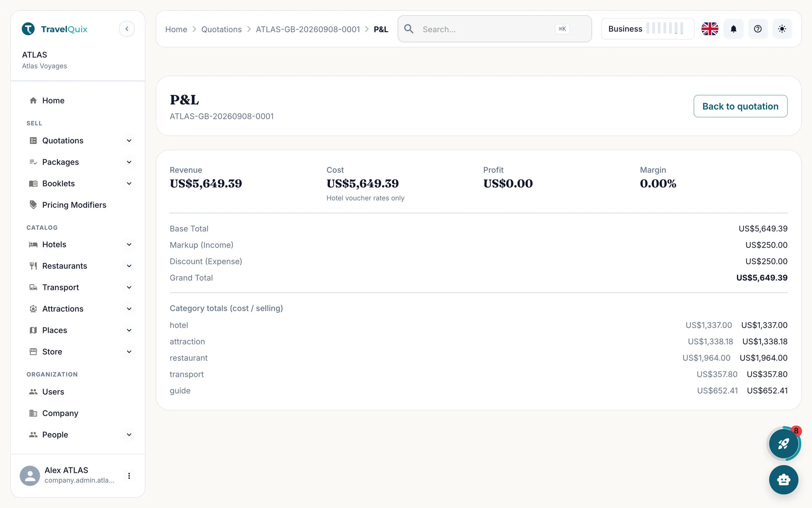This screenshot has width=812, height=508.
Task: Click Back to quotation button
Action: 740,106
